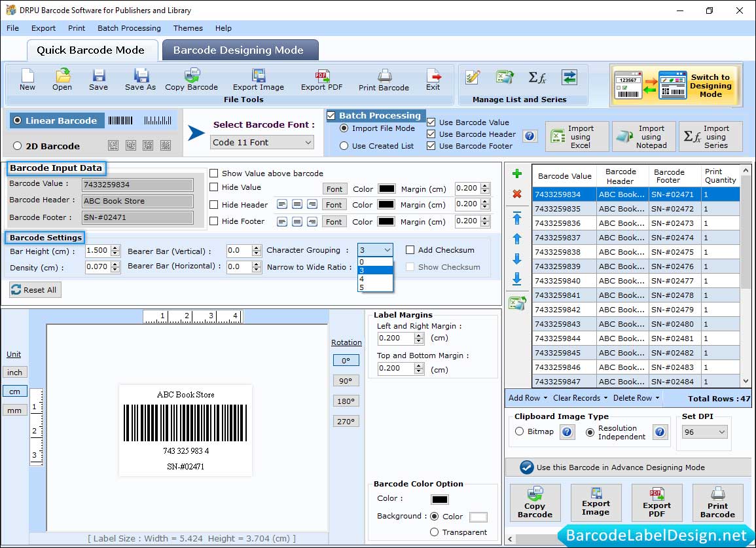Select the 2D Barcode radio button

coord(18,146)
